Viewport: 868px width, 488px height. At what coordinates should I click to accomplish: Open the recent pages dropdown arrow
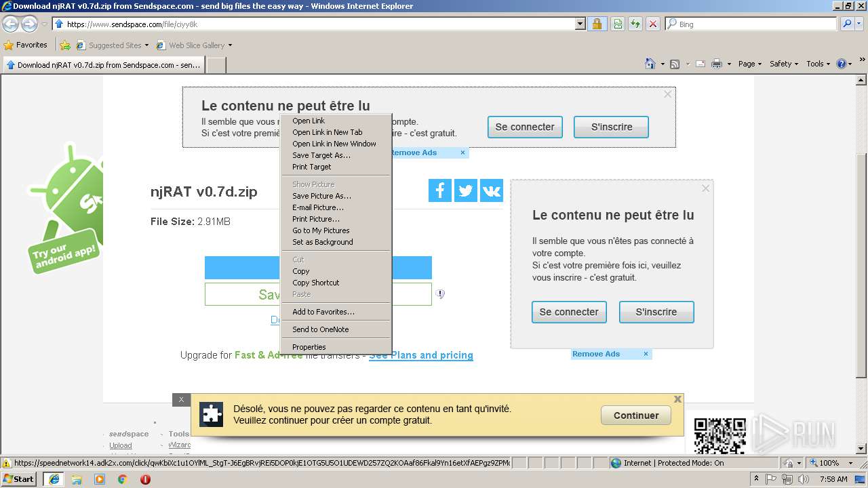[44, 24]
